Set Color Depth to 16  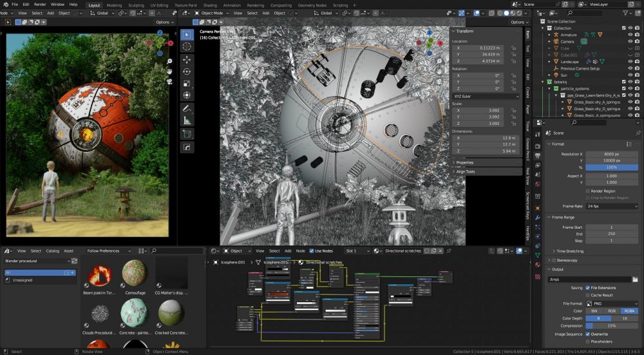point(625,318)
